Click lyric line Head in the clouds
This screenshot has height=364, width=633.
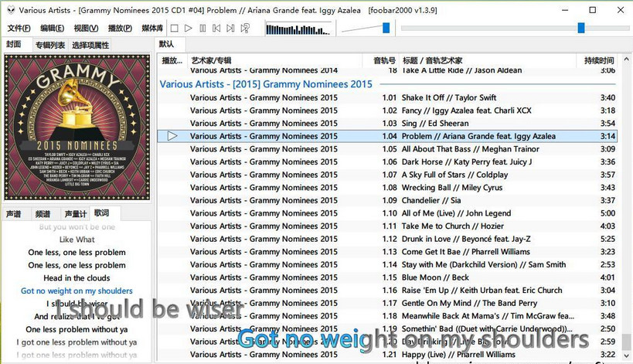click(x=77, y=278)
